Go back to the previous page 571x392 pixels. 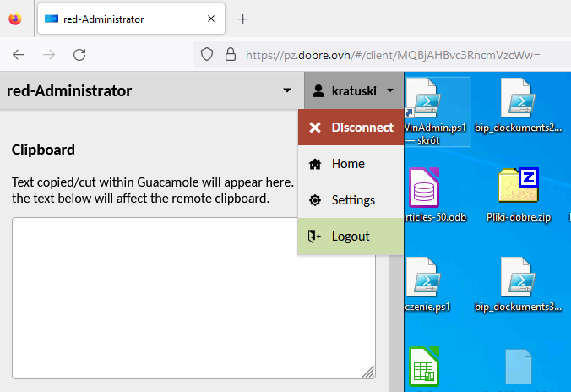(19, 55)
